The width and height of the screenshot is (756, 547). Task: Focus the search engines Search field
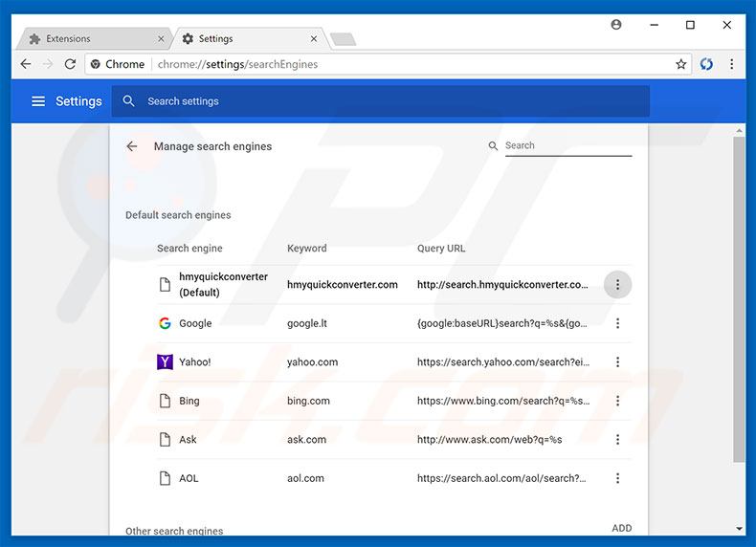(x=568, y=146)
